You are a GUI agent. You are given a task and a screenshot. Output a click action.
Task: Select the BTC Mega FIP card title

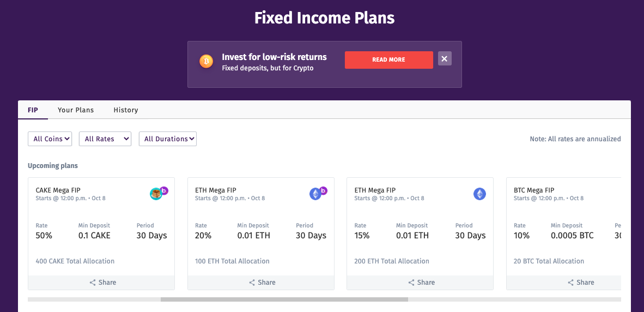pos(534,190)
